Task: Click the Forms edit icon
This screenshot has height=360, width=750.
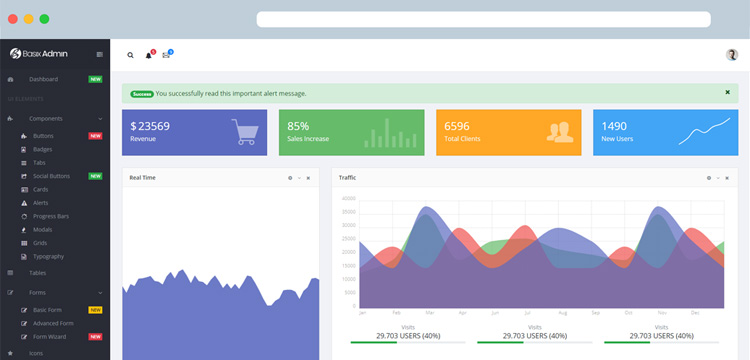Action: click(x=11, y=293)
